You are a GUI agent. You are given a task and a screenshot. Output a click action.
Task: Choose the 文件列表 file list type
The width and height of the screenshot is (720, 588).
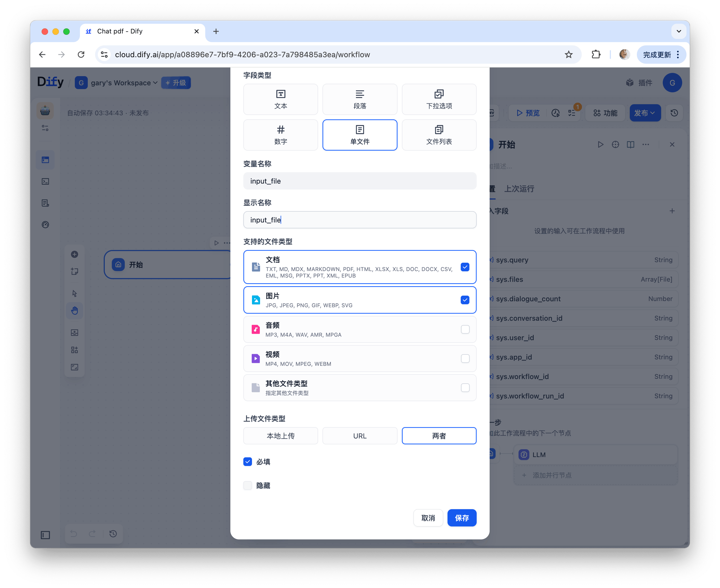click(x=439, y=135)
